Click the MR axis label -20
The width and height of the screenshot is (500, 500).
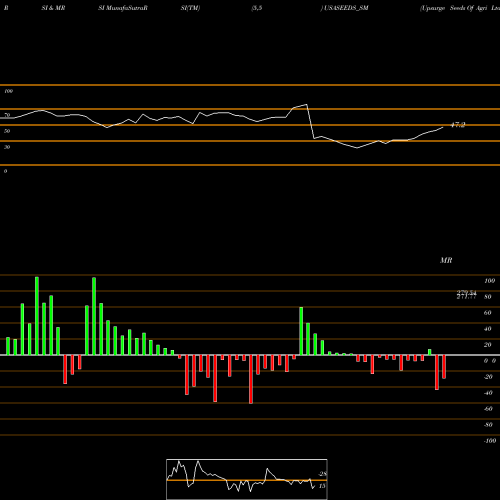click(488, 377)
